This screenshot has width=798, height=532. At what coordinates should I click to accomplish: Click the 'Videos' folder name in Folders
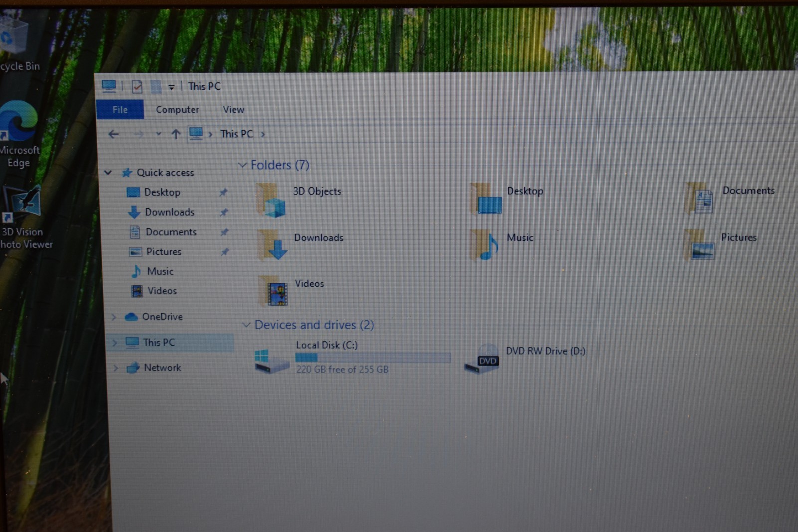[x=309, y=284]
